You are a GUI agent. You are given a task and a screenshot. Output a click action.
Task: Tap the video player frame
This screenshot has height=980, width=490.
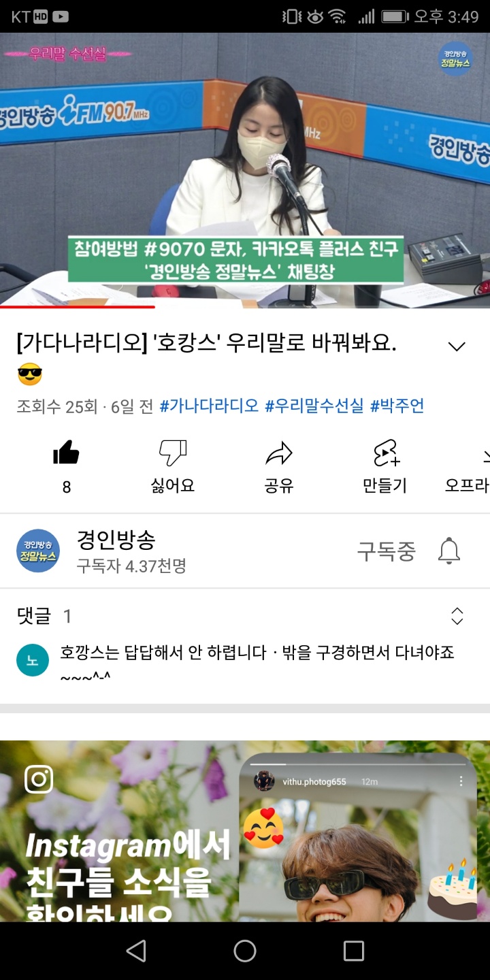(x=245, y=170)
